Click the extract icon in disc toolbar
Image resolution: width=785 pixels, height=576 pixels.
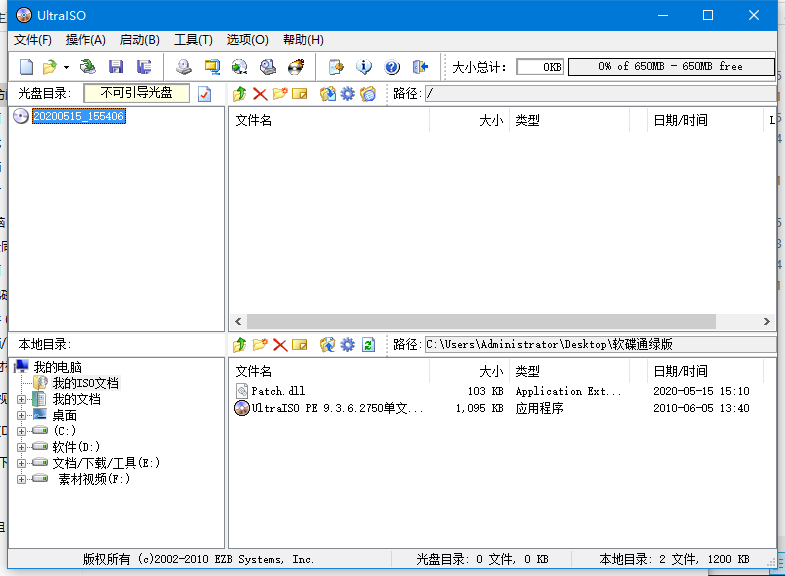pos(327,94)
